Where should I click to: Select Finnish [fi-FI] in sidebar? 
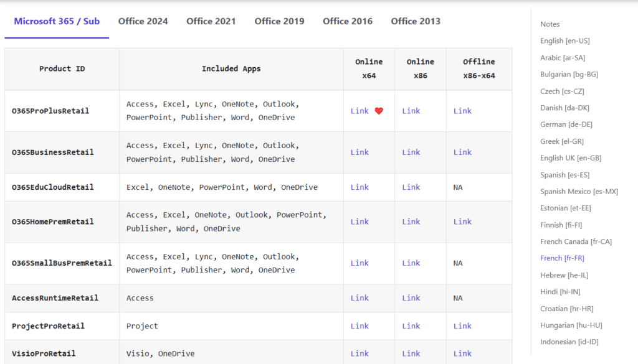coord(561,225)
